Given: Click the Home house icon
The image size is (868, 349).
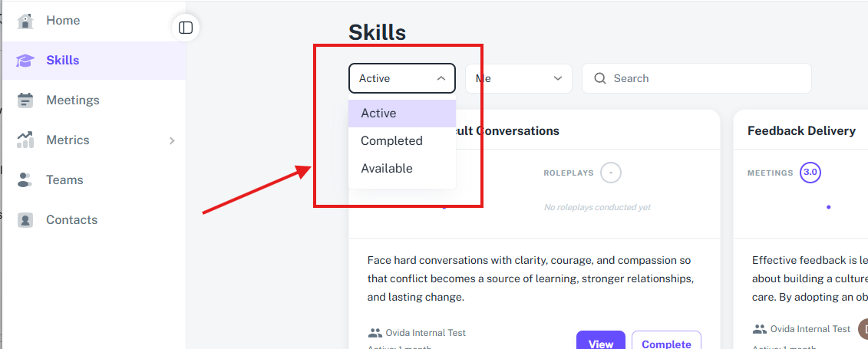Looking at the screenshot, I should pyautogui.click(x=25, y=21).
